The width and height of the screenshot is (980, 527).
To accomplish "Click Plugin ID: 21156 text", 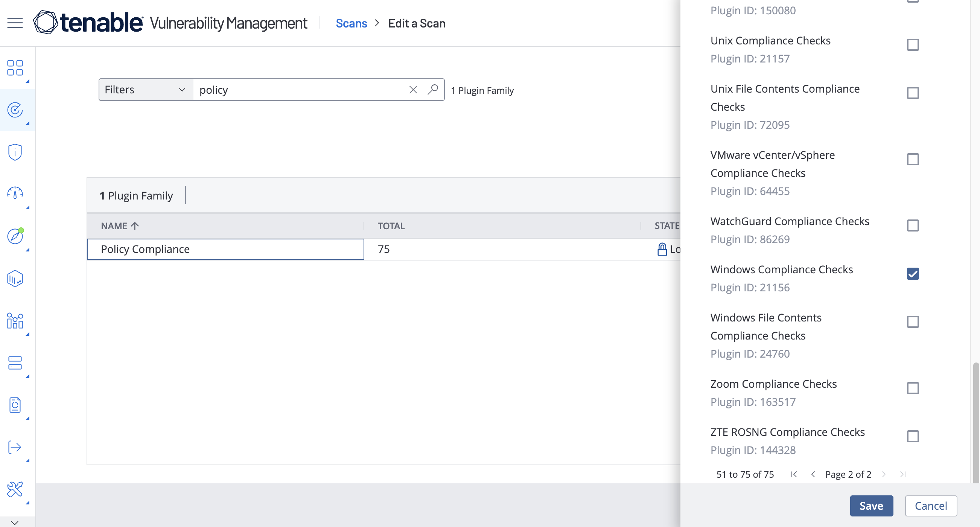I will (750, 287).
